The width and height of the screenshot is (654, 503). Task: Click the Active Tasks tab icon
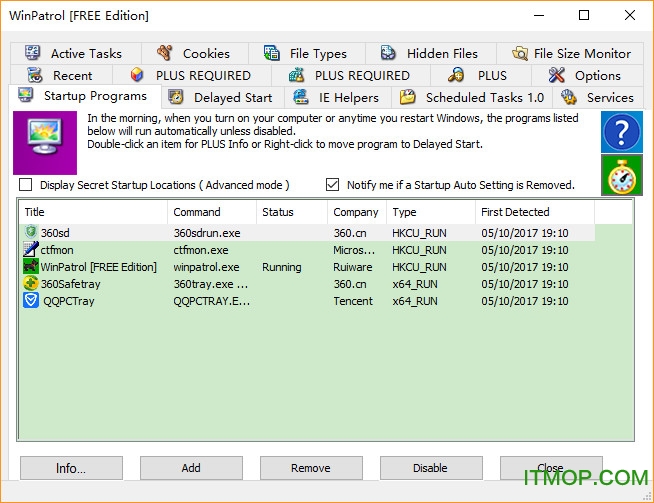[33, 53]
